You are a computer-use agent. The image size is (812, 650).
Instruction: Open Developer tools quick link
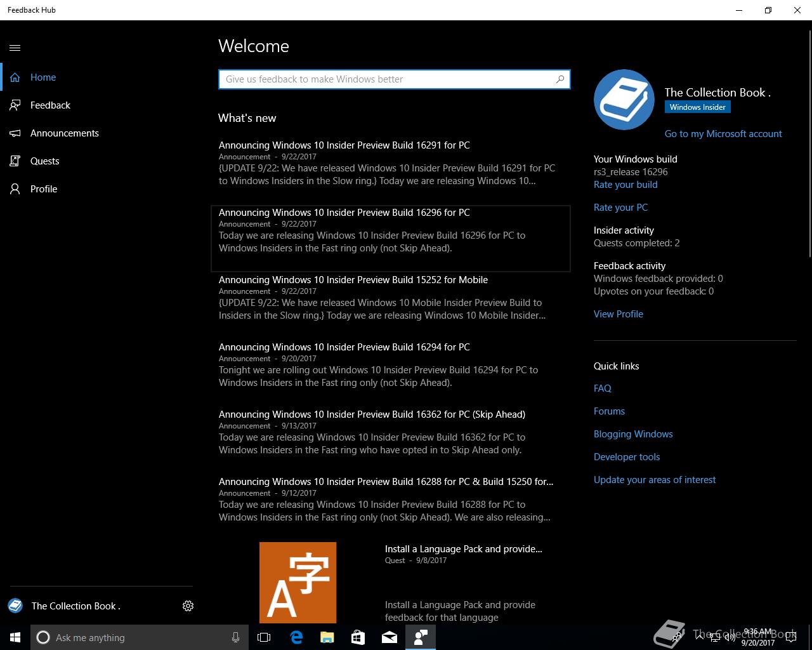pos(627,457)
